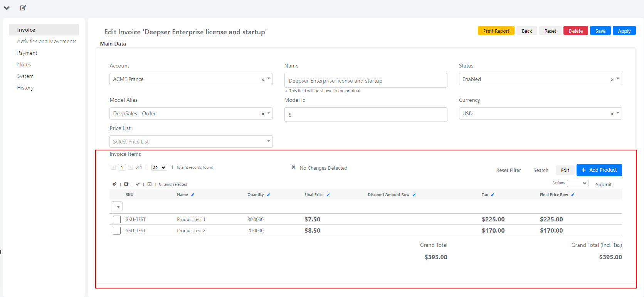Viewport: 644px width, 297px height.
Task: Click the Final Price $7.50 cell
Action: 313,219
